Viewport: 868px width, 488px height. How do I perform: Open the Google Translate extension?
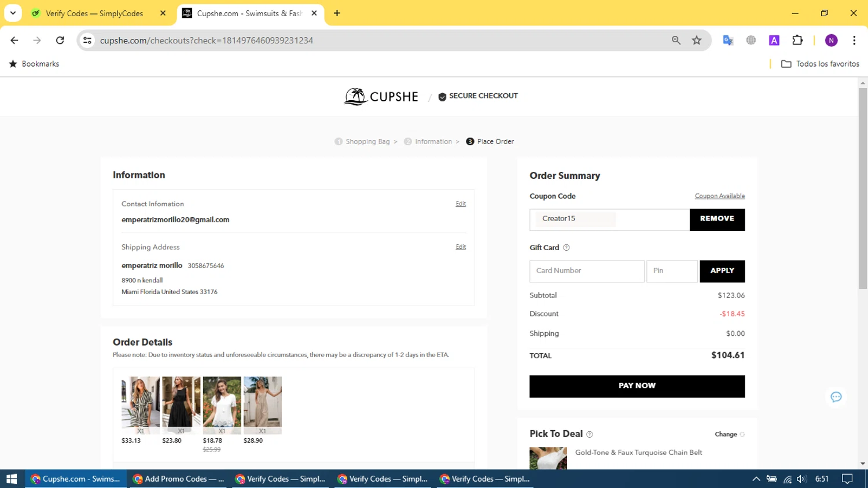tap(728, 41)
